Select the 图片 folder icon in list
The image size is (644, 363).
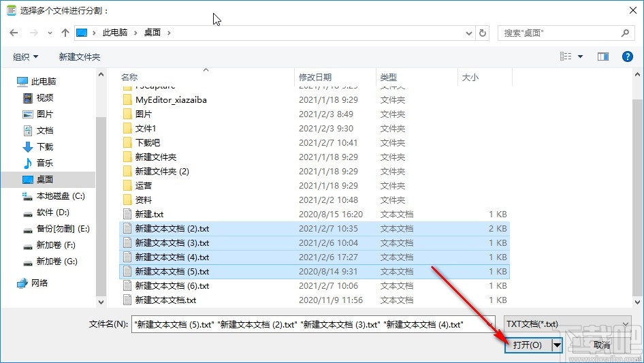click(128, 114)
